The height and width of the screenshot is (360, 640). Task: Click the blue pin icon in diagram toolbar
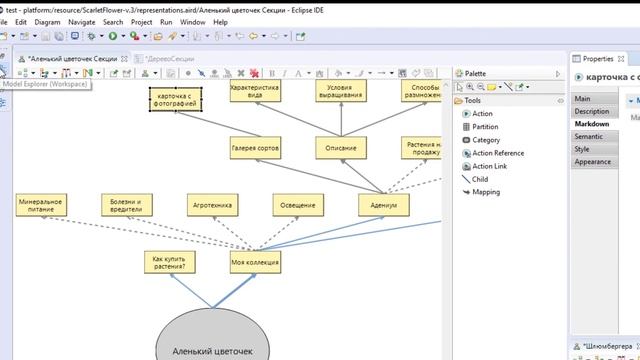pyautogui.click(x=201, y=73)
